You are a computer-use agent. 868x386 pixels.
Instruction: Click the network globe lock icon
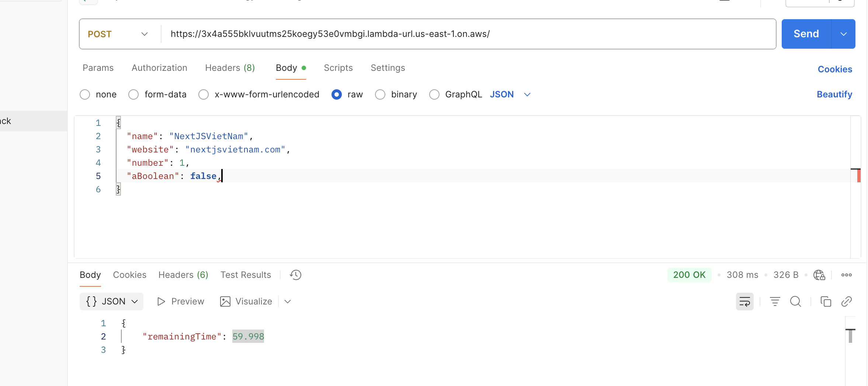[x=819, y=275]
